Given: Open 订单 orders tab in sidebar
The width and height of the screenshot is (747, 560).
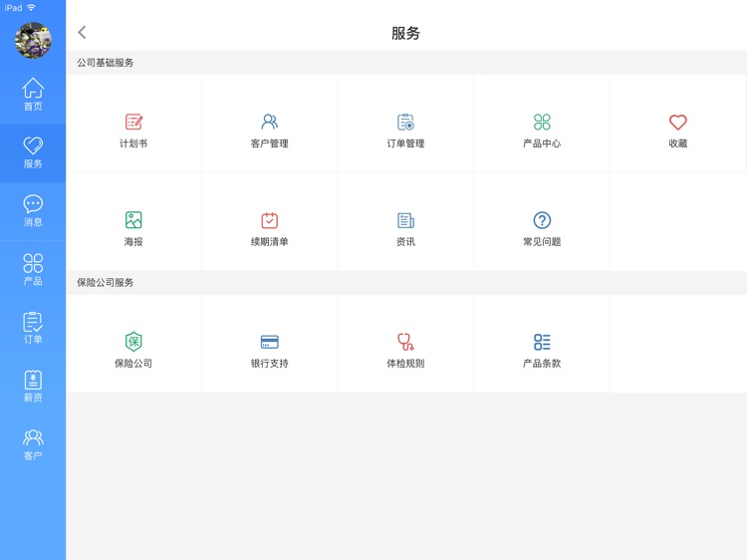Looking at the screenshot, I should pyautogui.click(x=33, y=328).
